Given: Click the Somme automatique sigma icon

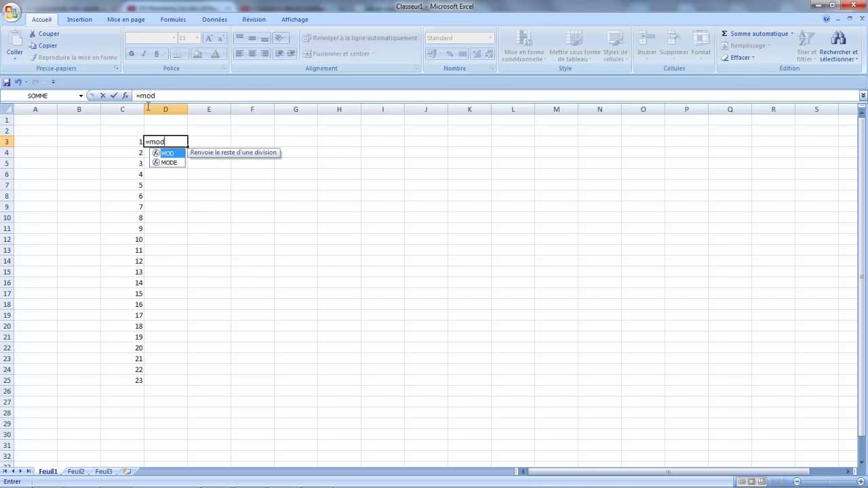Looking at the screenshot, I should coord(724,33).
